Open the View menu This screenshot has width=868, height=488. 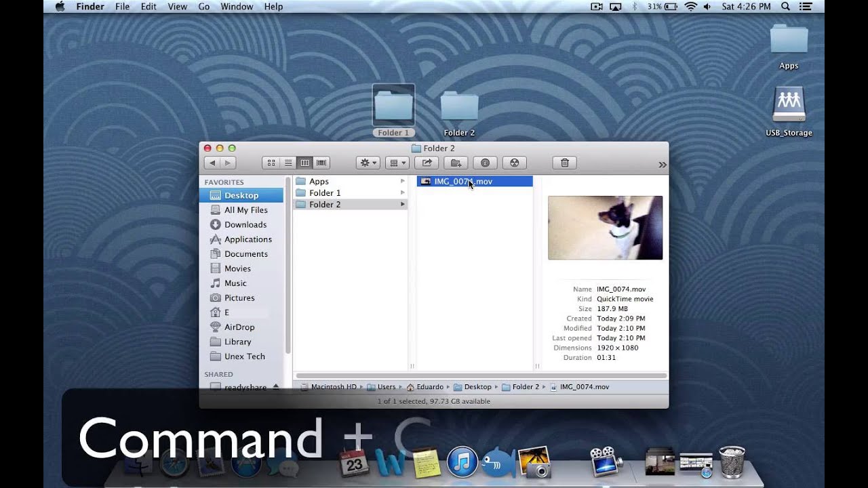(177, 7)
